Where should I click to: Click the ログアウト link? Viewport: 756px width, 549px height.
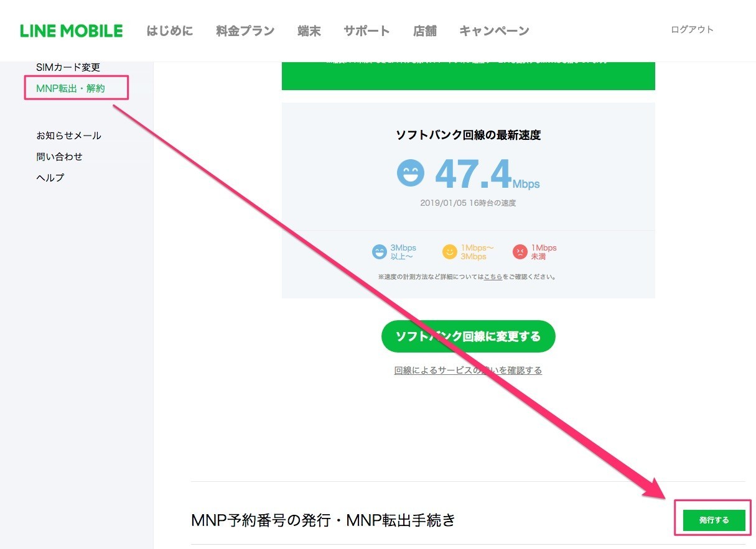tap(692, 29)
